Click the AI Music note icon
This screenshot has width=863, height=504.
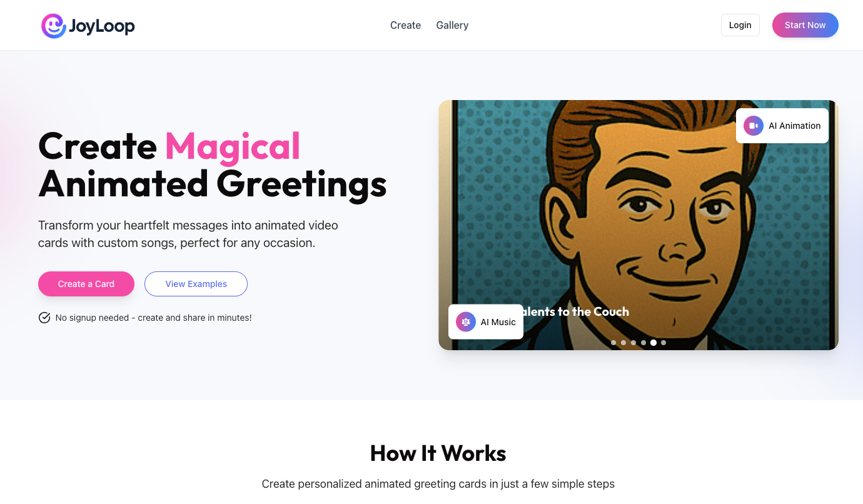[x=466, y=322]
